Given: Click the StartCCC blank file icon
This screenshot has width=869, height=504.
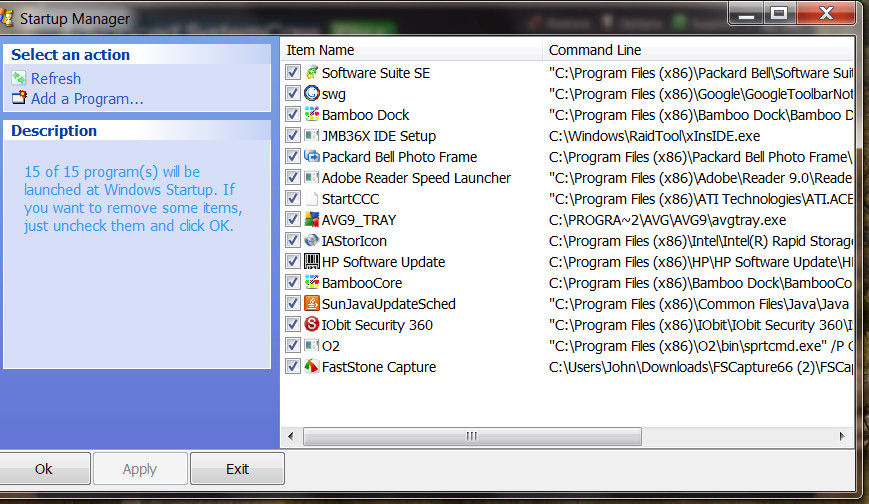Looking at the screenshot, I should click(312, 198).
